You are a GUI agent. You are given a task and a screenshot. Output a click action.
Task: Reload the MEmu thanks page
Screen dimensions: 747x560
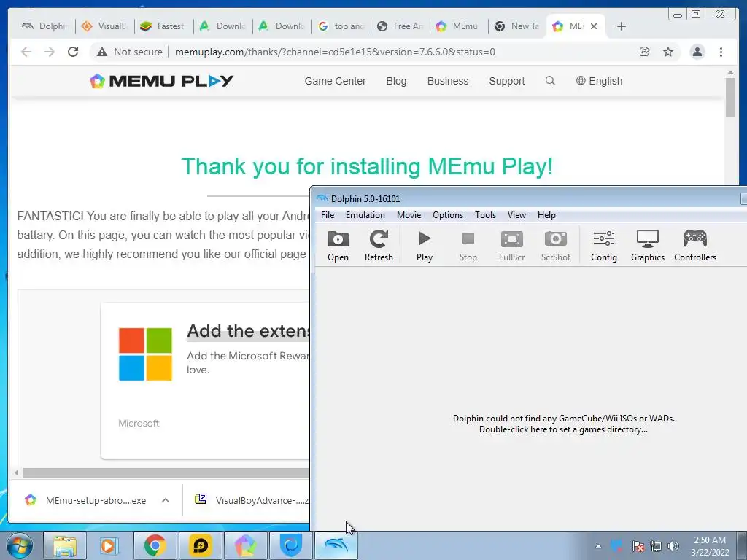(73, 52)
